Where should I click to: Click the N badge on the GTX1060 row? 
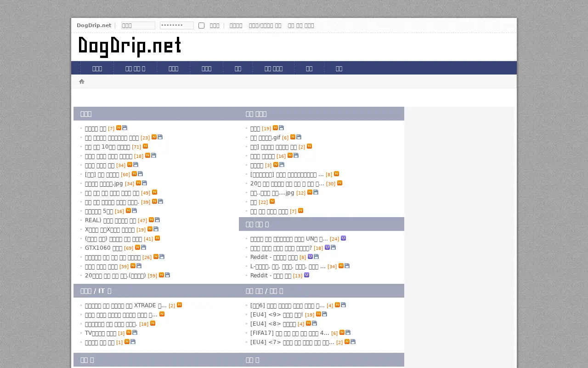point(137,247)
